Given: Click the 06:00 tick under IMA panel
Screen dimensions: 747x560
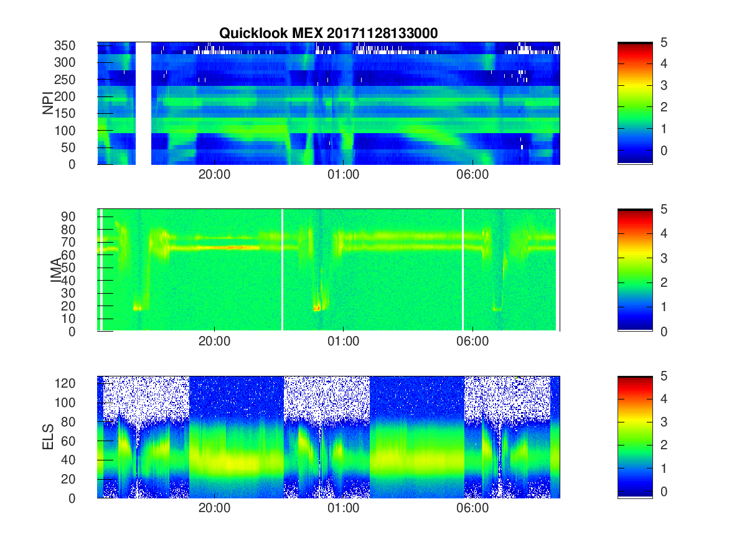Looking at the screenshot, I should click(472, 342).
